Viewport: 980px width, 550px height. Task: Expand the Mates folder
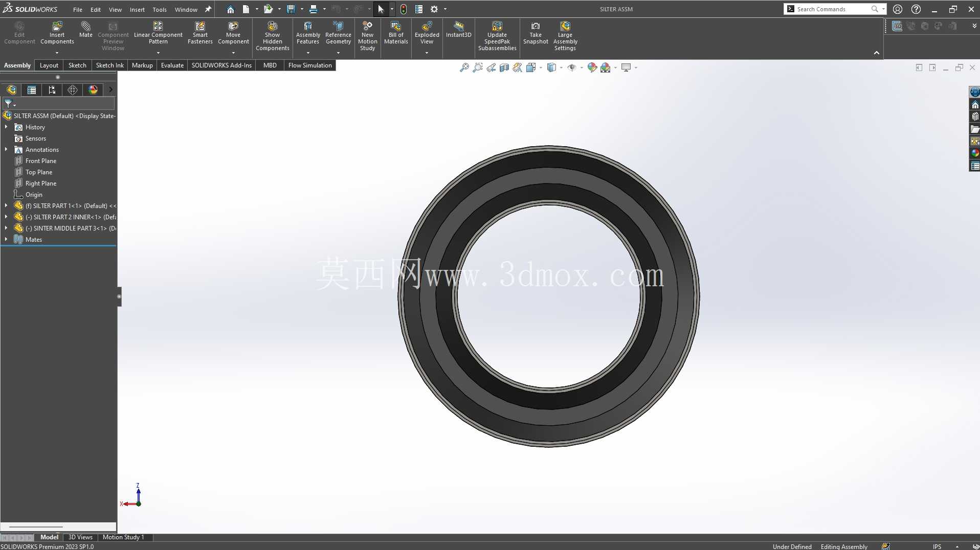[6, 239]
